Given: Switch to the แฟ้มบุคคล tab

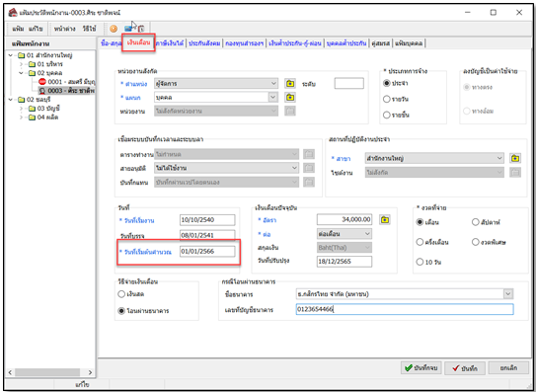Looking at the screenshot, I should tap(409, 43).
